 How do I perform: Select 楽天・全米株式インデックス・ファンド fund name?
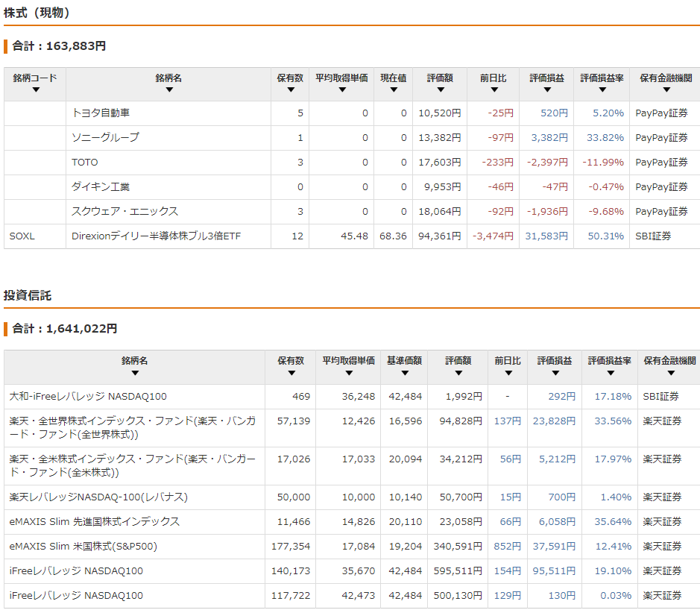coord(133,465)
